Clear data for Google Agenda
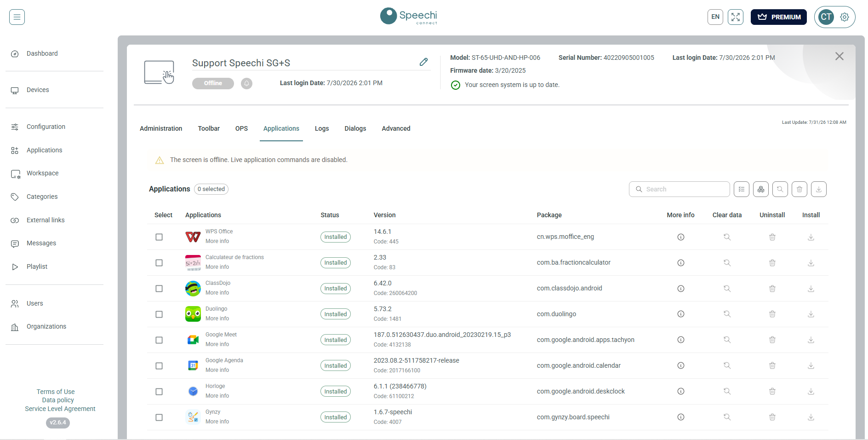Image resolution: width=868 pixels, height=440 pixels. click(x=727, y=366)
